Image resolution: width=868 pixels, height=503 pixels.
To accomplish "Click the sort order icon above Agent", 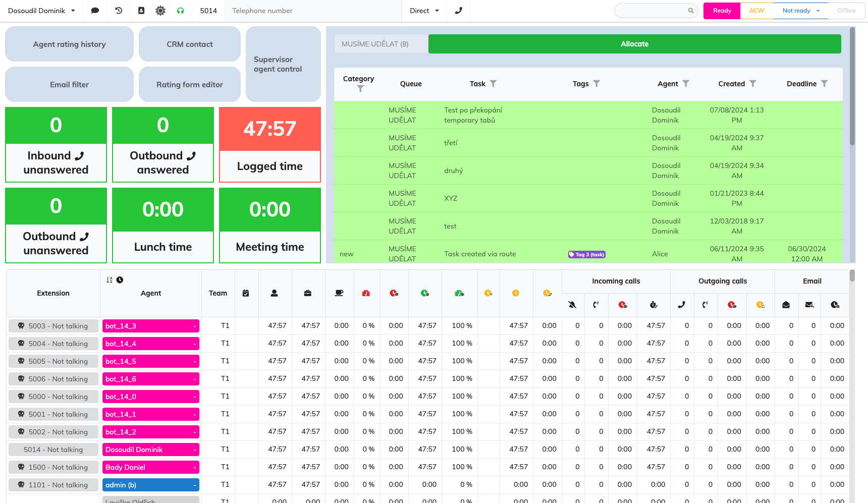I will 110,280.
